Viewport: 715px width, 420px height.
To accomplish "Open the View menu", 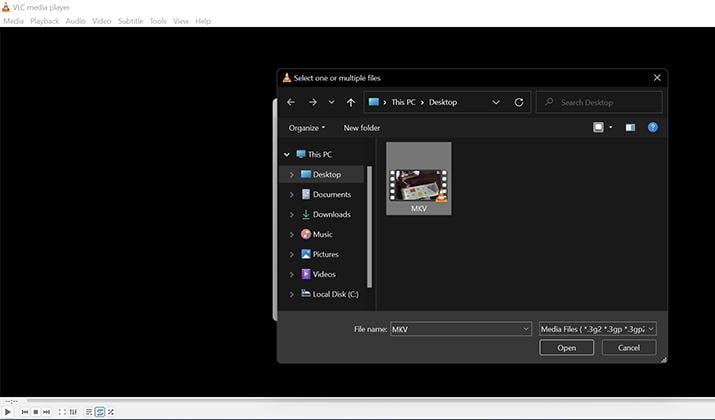I will pyautogui.click(x=181, y=21).
